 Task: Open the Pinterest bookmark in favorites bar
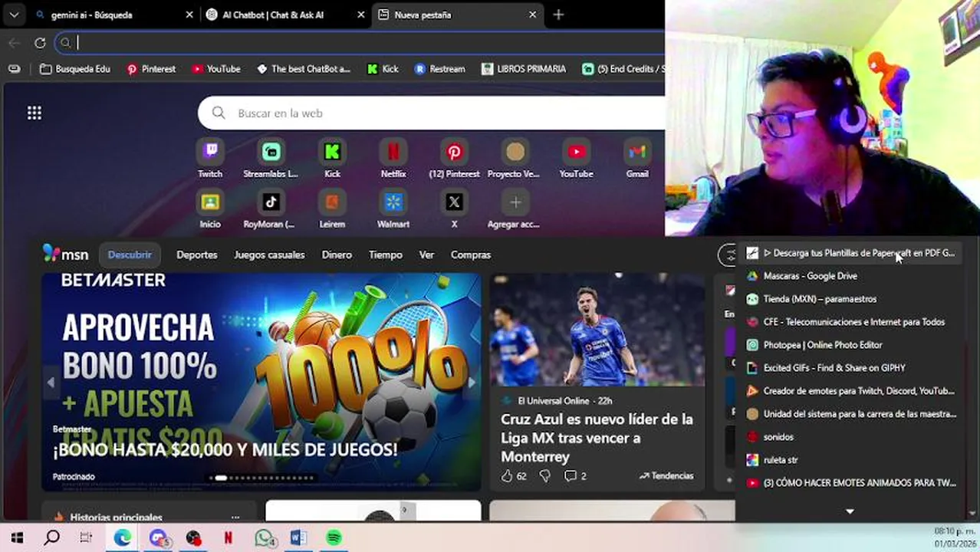point(151,69)
